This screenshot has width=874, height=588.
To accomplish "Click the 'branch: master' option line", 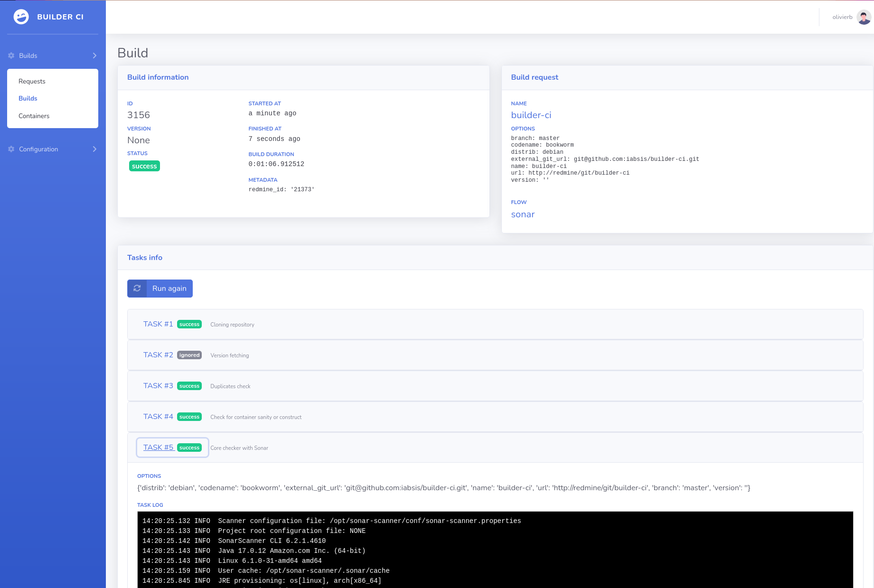I will (x=535, y=138).
